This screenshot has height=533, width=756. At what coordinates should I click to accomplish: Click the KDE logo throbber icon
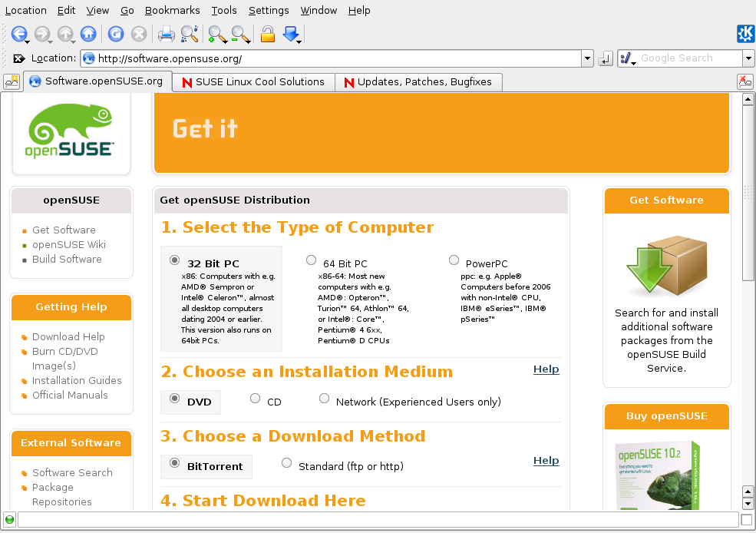pos(745,34)
